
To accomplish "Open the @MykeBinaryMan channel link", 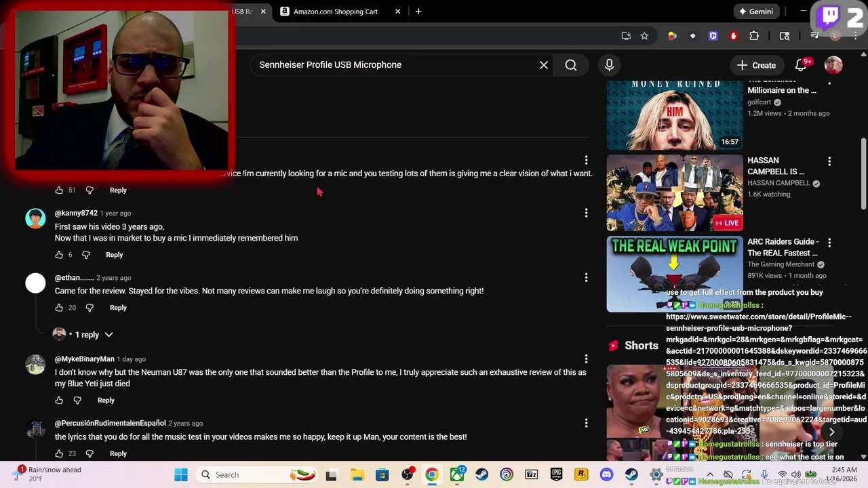I will (x=84, y=359).
